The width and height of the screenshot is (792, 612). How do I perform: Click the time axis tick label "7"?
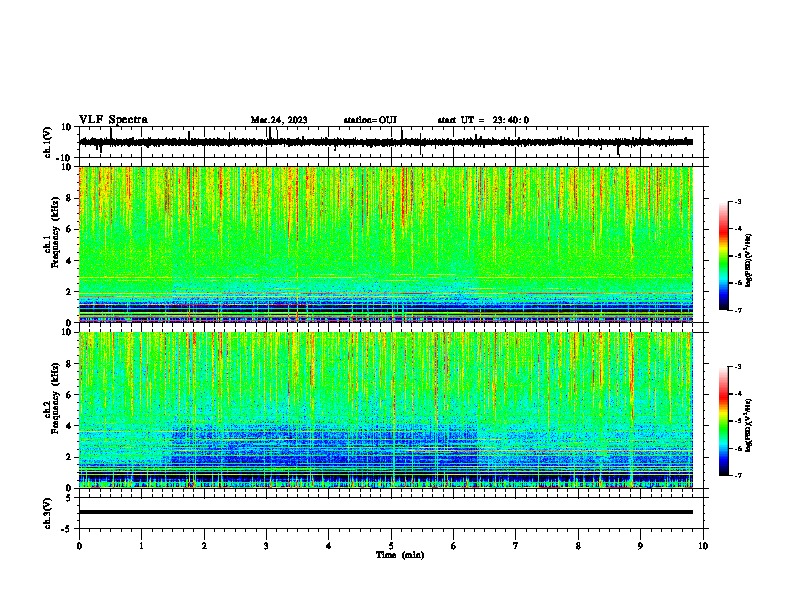[x=516, y=546]
